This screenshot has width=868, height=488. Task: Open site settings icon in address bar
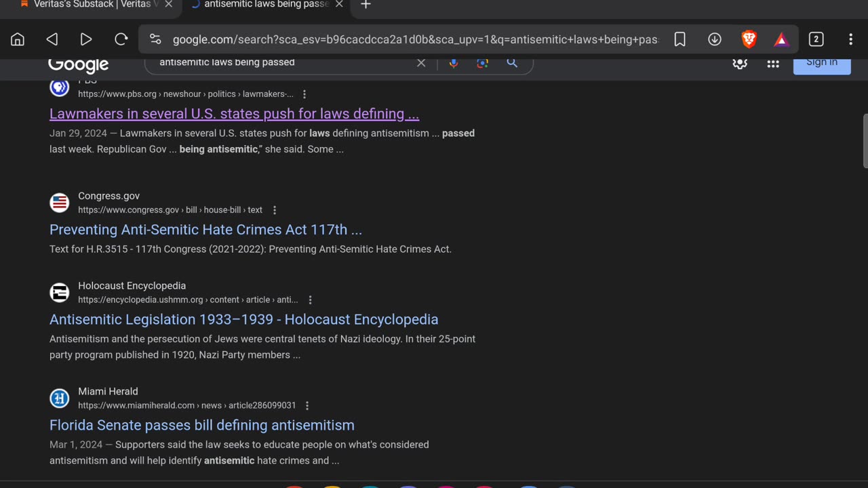(x=155, y=39)
